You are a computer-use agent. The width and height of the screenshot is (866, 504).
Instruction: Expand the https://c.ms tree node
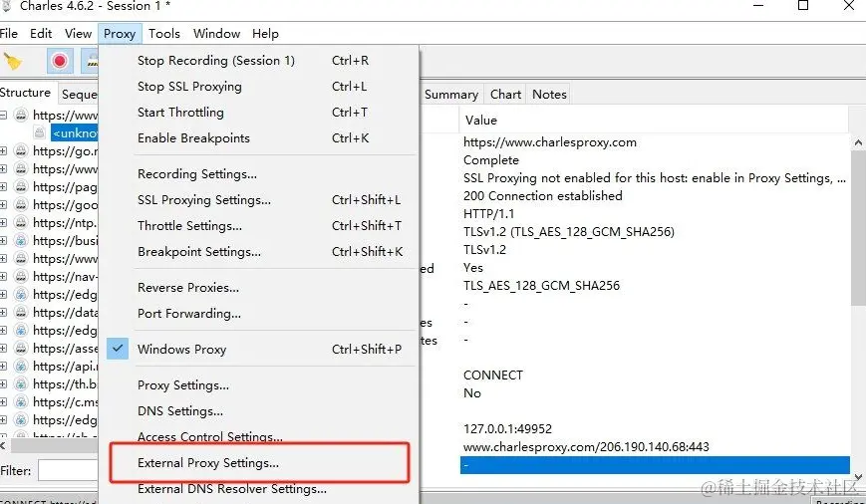pos(3,401)
